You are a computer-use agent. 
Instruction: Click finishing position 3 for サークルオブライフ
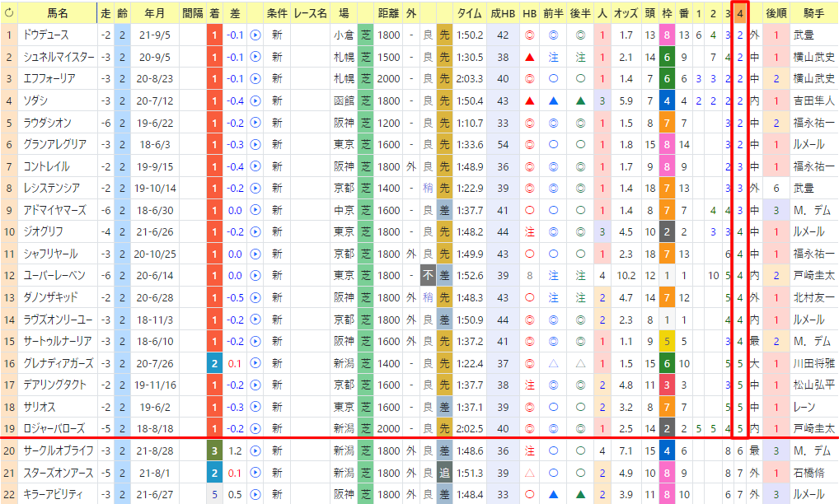[214, 450]
